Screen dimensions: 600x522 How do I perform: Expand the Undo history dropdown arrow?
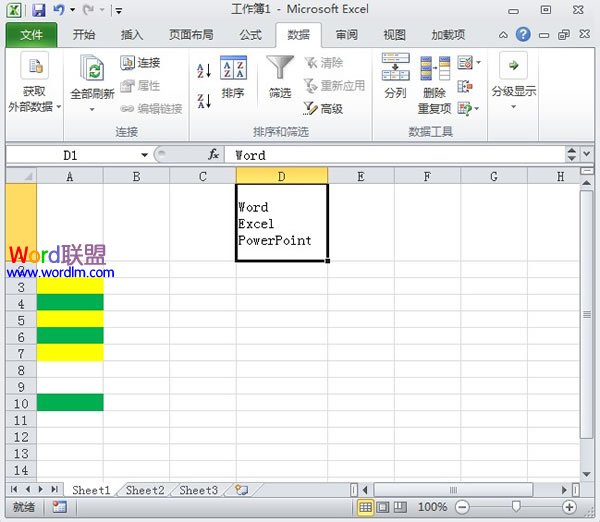[x=72, y=10]
